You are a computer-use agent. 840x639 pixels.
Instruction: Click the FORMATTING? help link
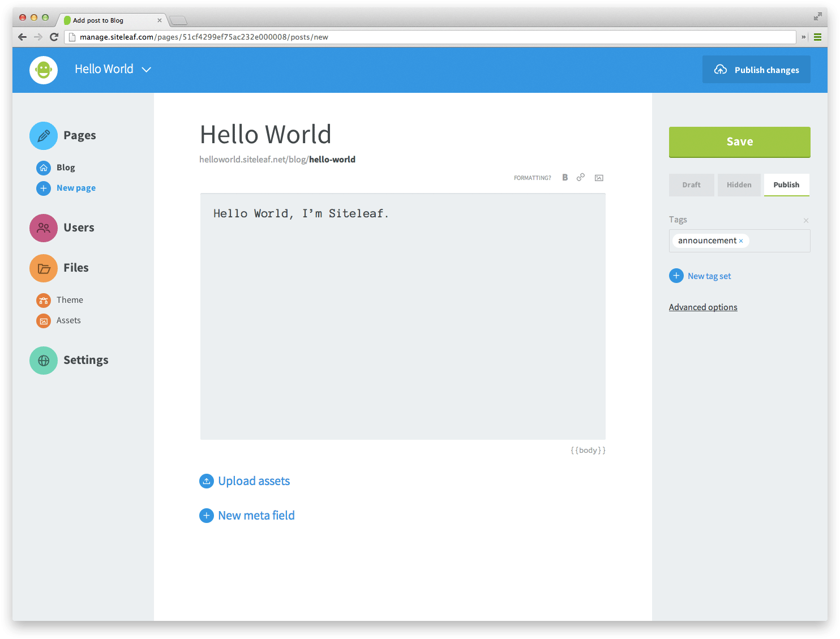click(x=532, y=178)
